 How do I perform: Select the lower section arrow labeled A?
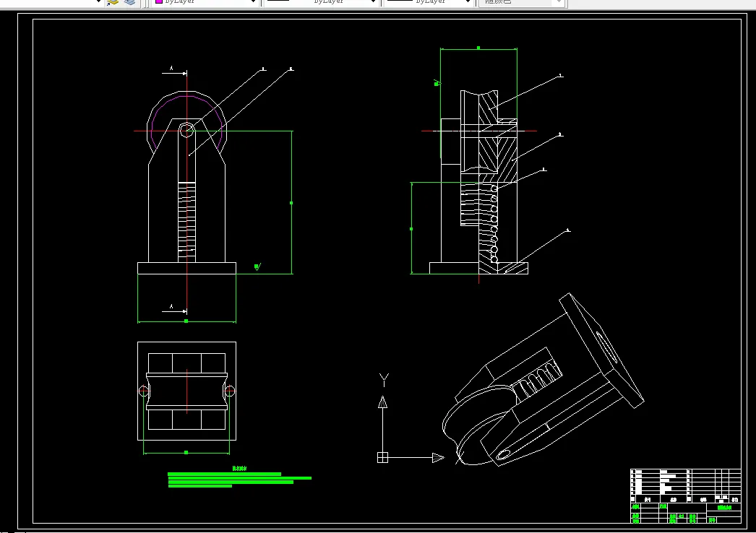click(174, 310)
